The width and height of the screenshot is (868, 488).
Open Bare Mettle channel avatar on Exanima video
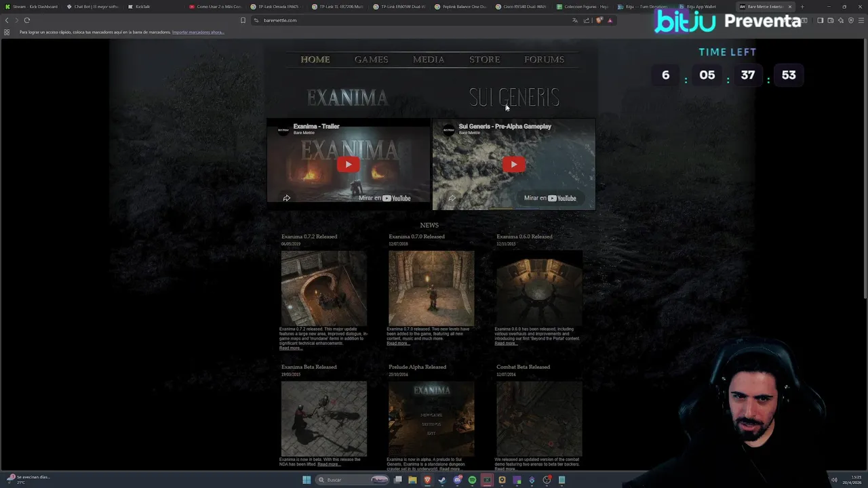click(x=283, y=129)
